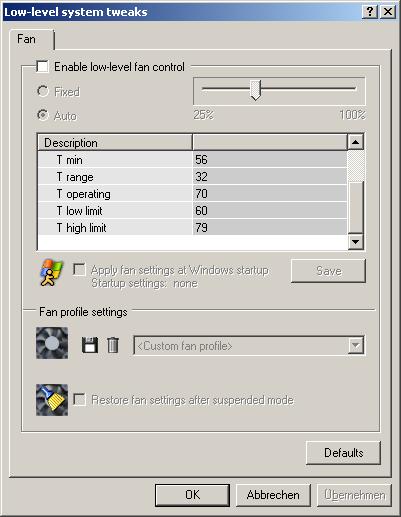This screenshot has height=517, width=401.
Task: Select the Auto radio button
Action: (x=43, y=115)
